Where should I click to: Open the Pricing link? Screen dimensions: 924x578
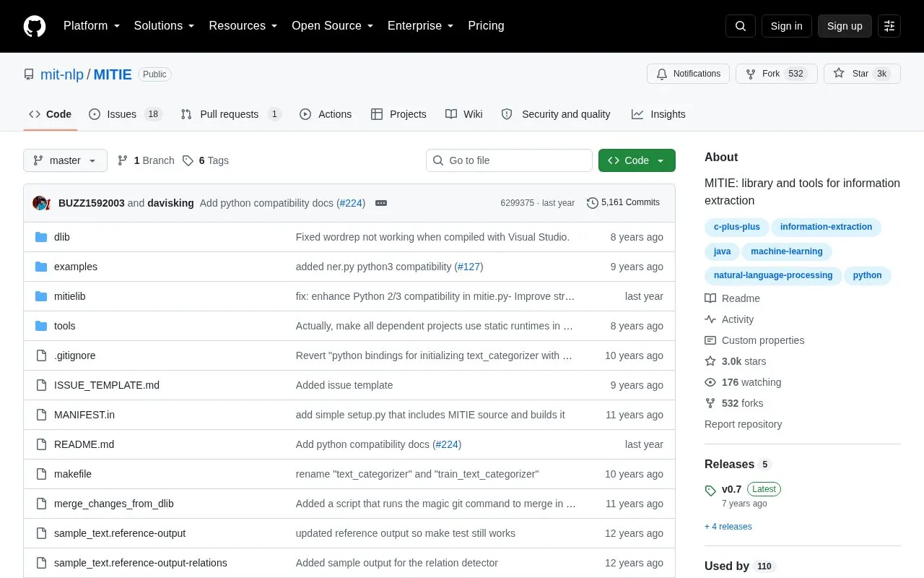pos(486,26)
